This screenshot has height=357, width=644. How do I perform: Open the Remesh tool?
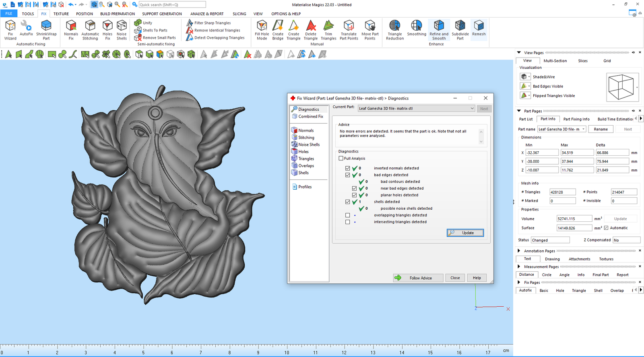pyautogui.click(x=479, y=29)
